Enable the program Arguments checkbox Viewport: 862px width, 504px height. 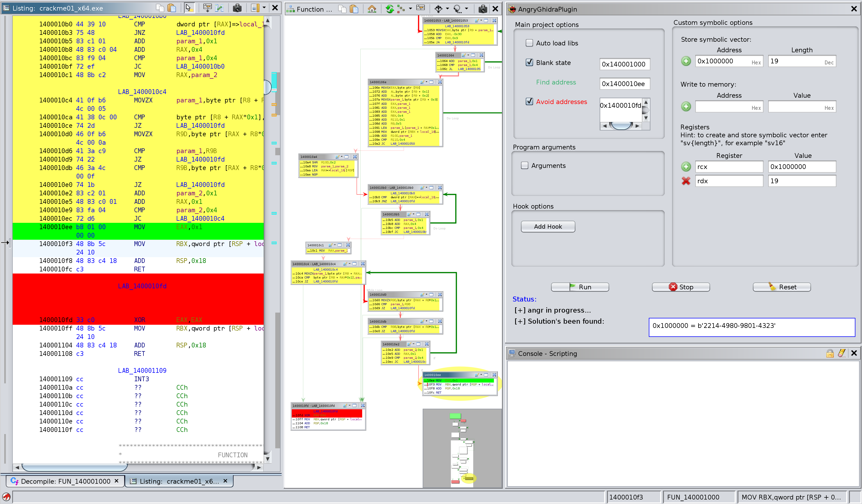pos(524,166)
